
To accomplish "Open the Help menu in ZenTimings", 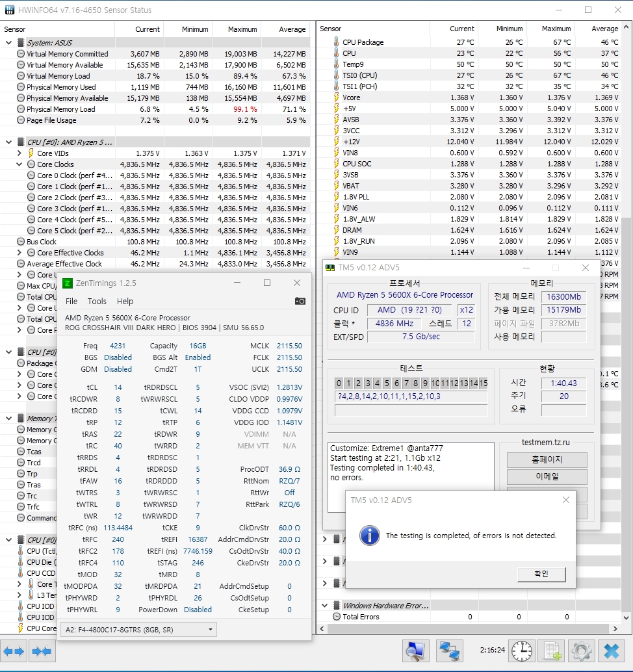I will click(125, 302).
